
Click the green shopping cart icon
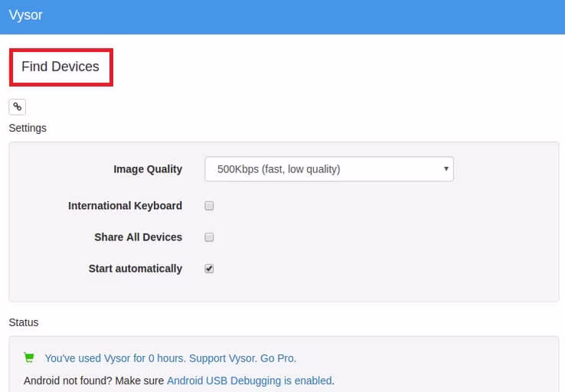coord(29,358)
